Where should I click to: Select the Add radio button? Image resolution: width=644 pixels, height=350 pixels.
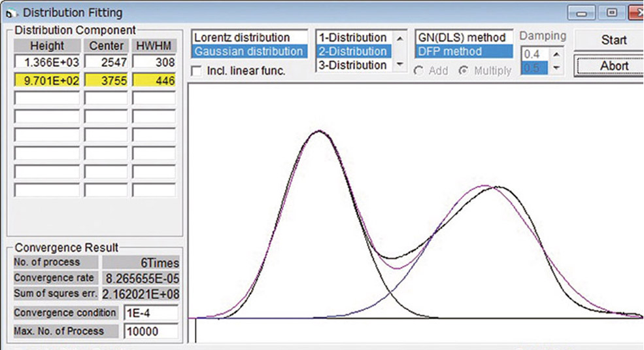[418, 71]
